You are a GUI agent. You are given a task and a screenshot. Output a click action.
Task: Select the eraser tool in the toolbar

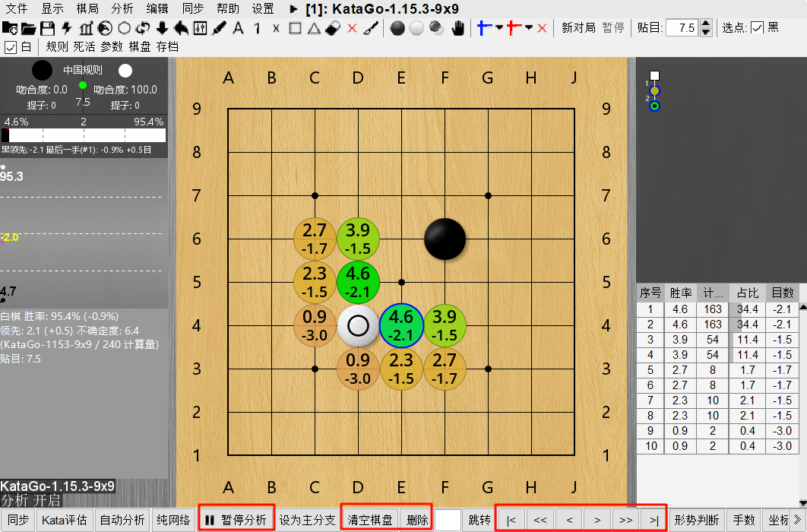(x=333, y=28)
